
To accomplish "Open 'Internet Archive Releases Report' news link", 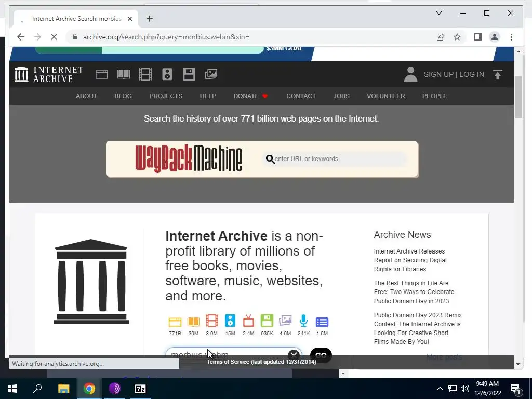I will (410, 260).
